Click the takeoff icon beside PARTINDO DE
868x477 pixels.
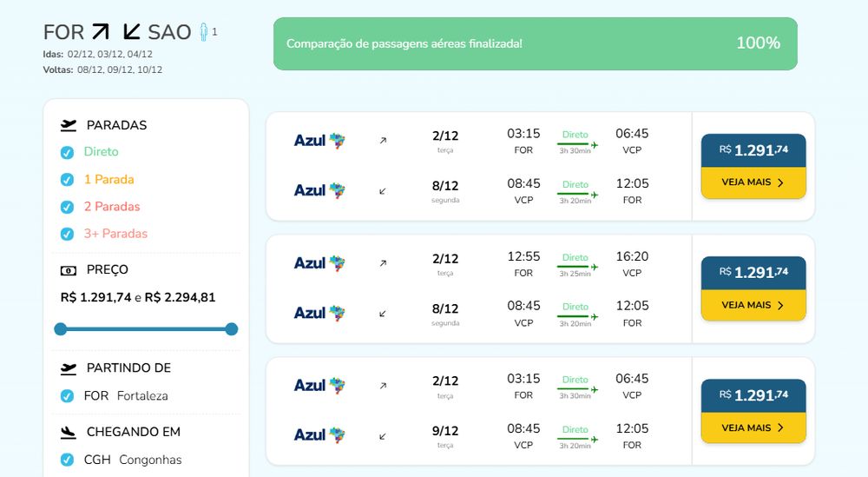(68, 368)
